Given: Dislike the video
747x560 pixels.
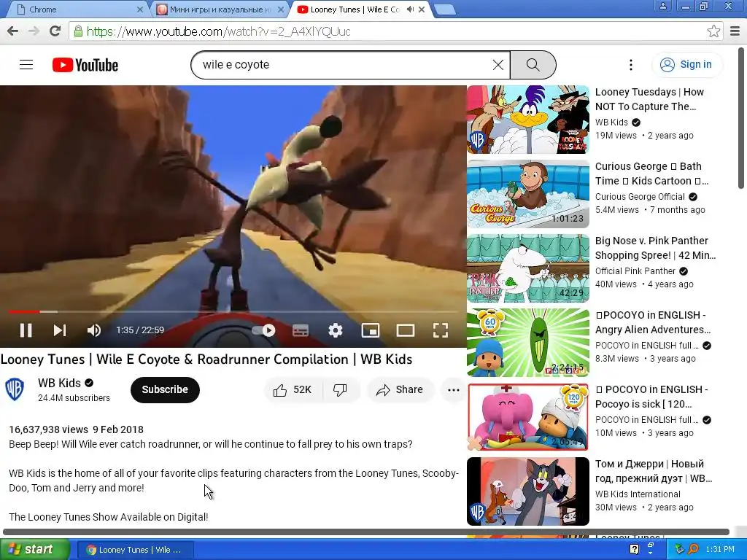Looking at the screenshot, I should pos(340,390).
